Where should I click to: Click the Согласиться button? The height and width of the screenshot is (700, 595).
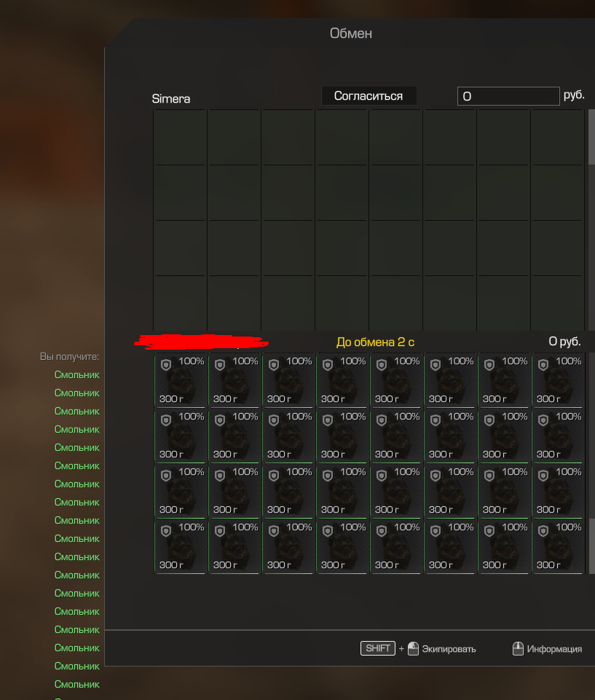(x=369, y=96)
